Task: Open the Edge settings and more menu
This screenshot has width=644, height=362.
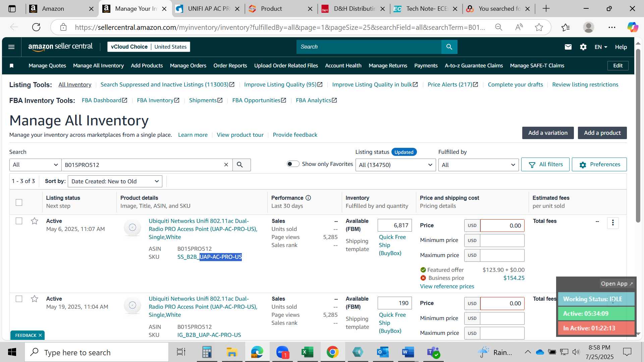Action: [x=612, y=27]
